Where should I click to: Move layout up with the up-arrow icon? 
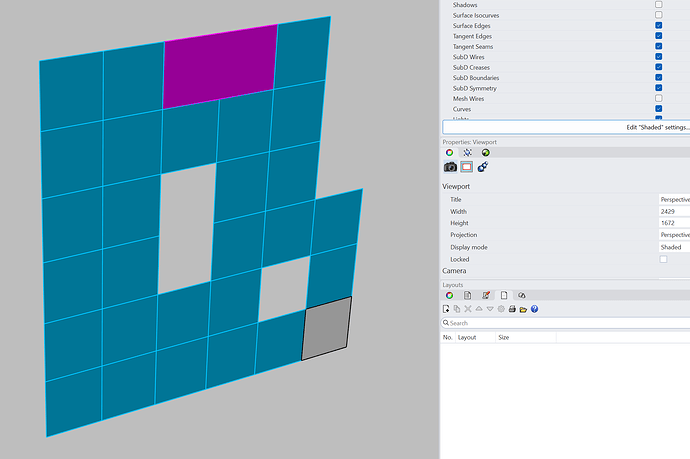(x=479, y=309)
